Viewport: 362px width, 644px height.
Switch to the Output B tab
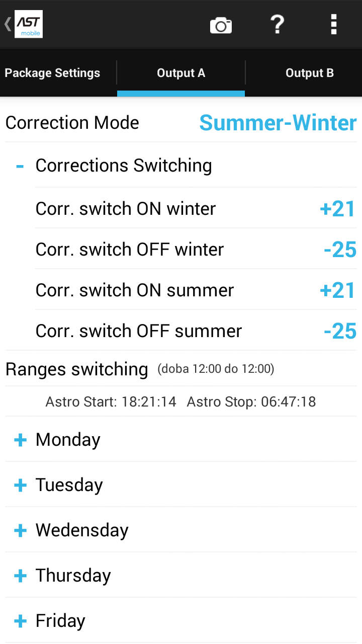(309, 73)
